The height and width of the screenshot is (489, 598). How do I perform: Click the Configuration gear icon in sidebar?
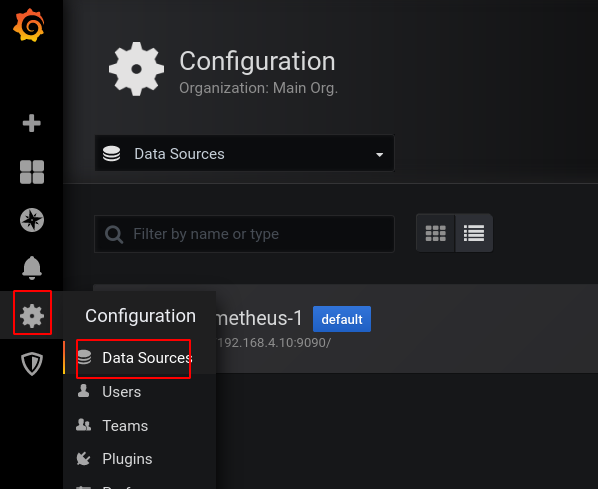pyautogui.click(x=32, y=316)
